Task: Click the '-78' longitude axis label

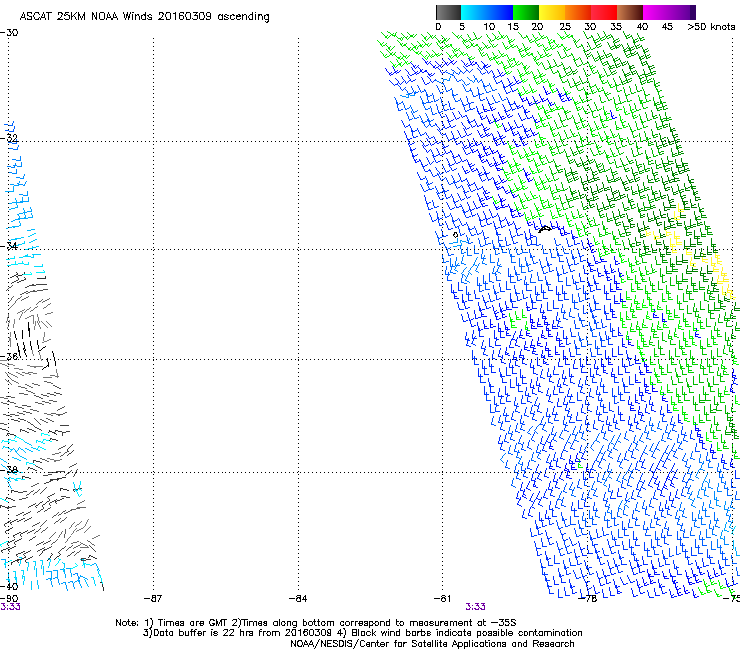Action: [588, 599]
